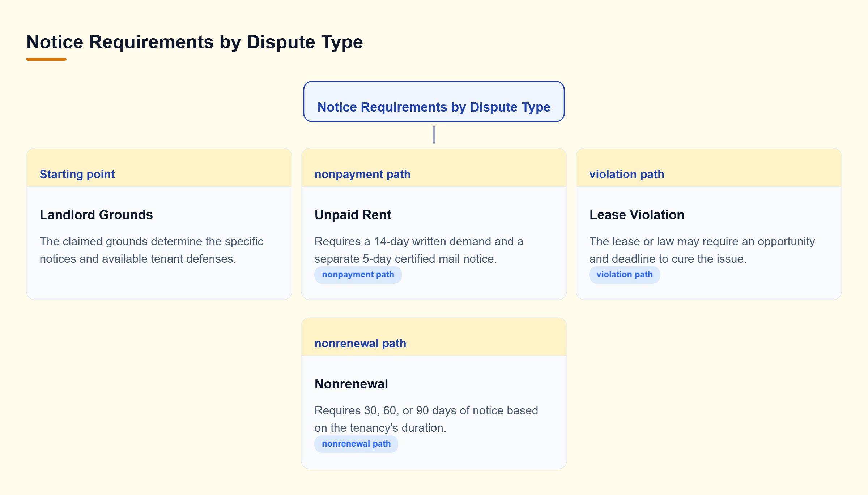This screenshot has height=495, width=868.
Task: Click the 'nonpayment path' pill tag
Action: pos(358,275)
